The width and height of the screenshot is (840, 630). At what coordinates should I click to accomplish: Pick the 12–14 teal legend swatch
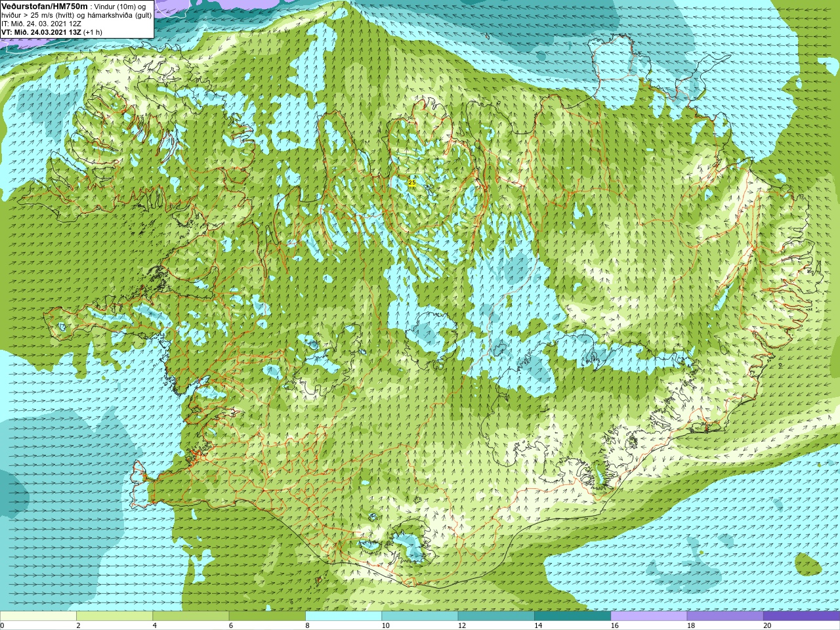pyautogui.click(x=496, y=616)
